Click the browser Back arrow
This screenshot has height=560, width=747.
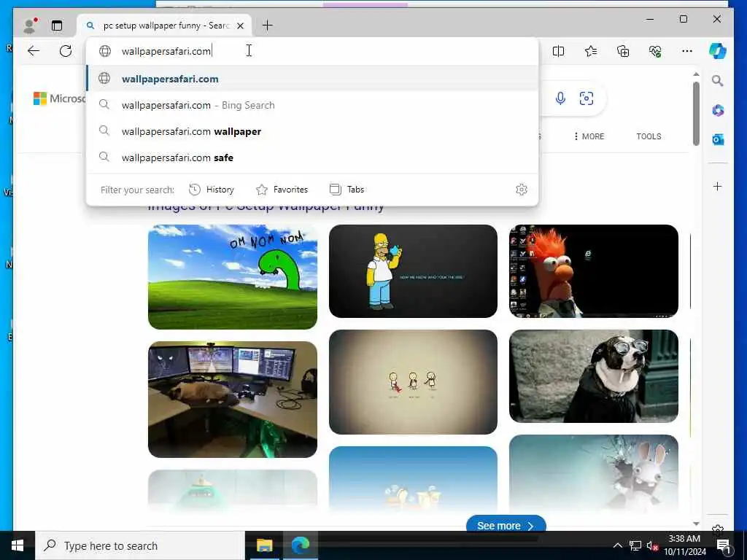coord(34,51)
